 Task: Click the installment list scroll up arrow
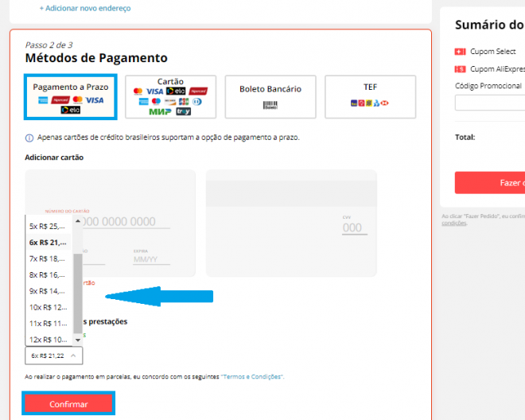[78, 220]
